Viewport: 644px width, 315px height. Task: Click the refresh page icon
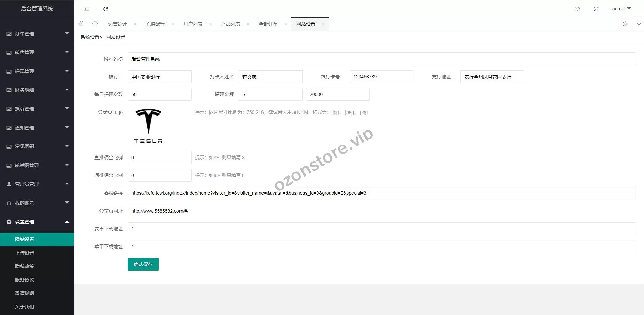point(106,9)
